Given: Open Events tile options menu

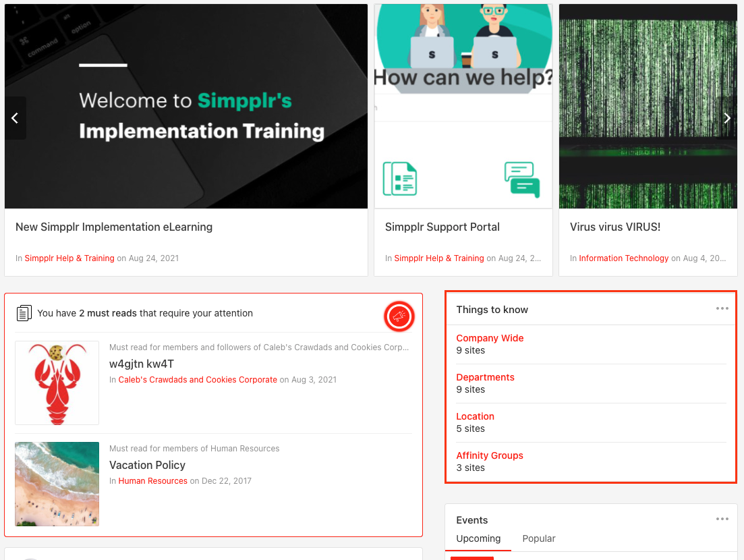Looking at the screenshot, I should [722, 520].
